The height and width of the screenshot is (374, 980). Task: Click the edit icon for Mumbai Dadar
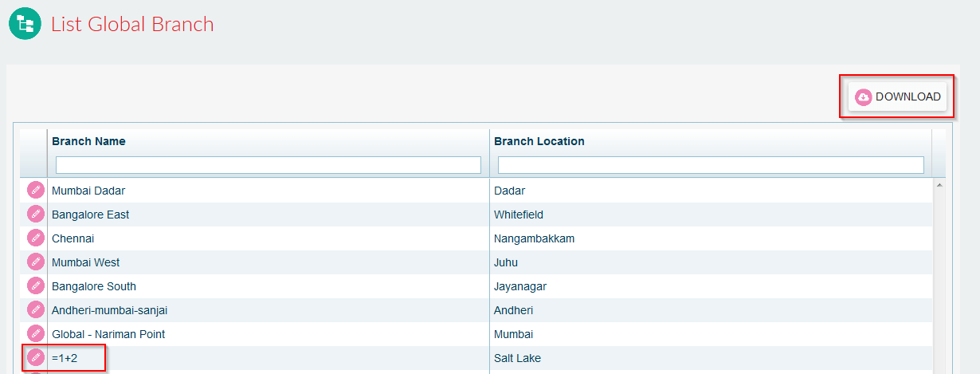click(36, 191)
